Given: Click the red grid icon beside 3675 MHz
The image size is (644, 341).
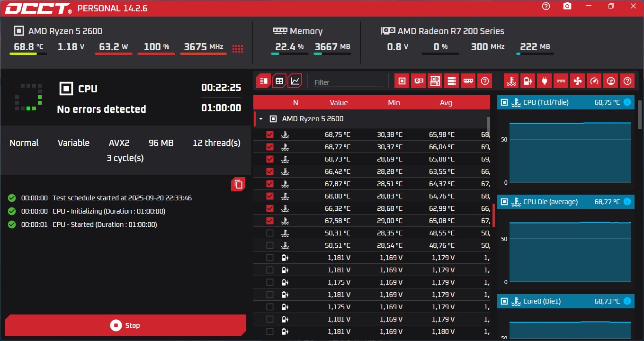Looking at the screenshot, I should (238, 48).
